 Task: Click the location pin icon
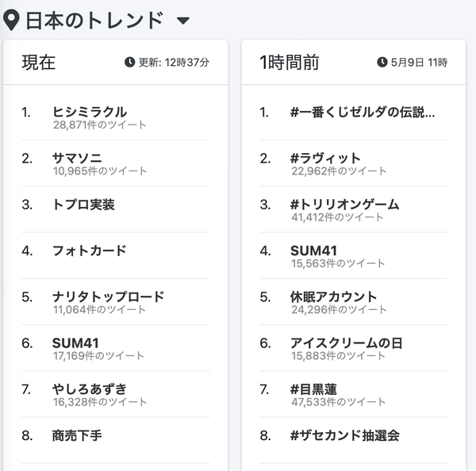point(11,20)
